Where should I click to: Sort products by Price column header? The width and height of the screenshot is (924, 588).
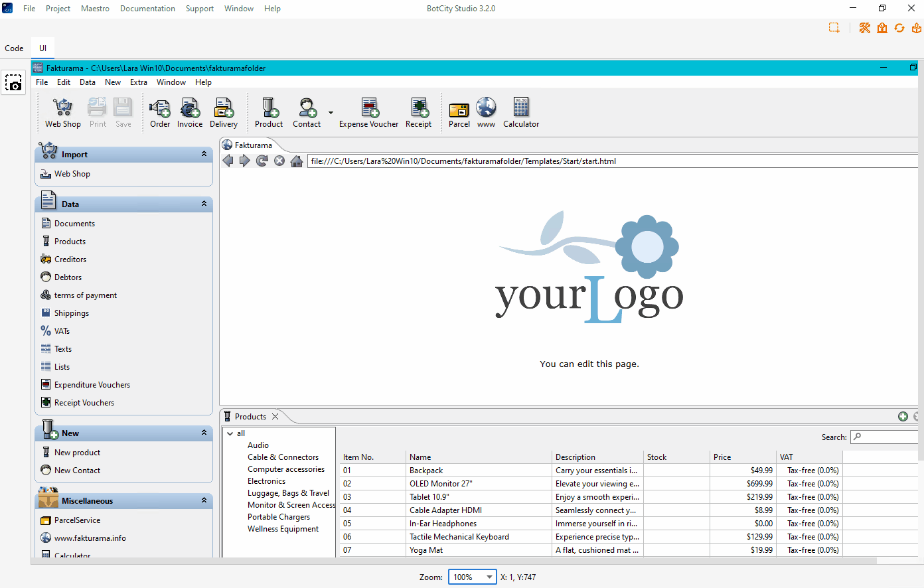coord(743,457)
